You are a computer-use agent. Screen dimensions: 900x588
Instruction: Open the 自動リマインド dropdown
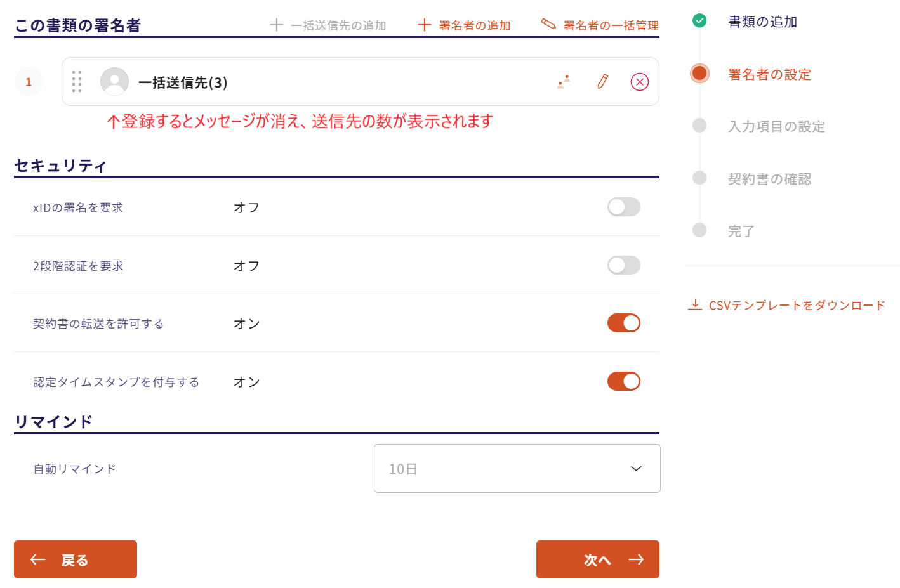[x=517, y=469]
